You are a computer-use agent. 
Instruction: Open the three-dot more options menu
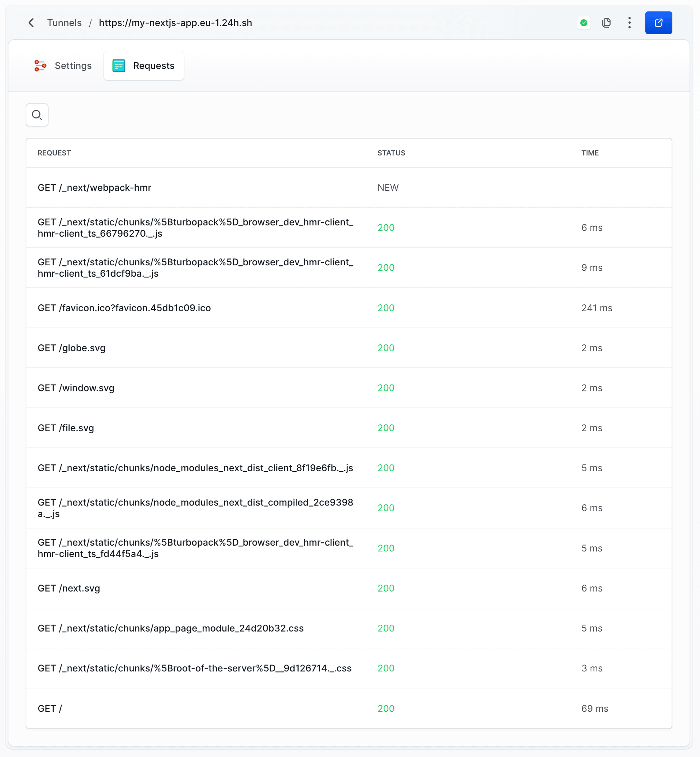point(629,23)
